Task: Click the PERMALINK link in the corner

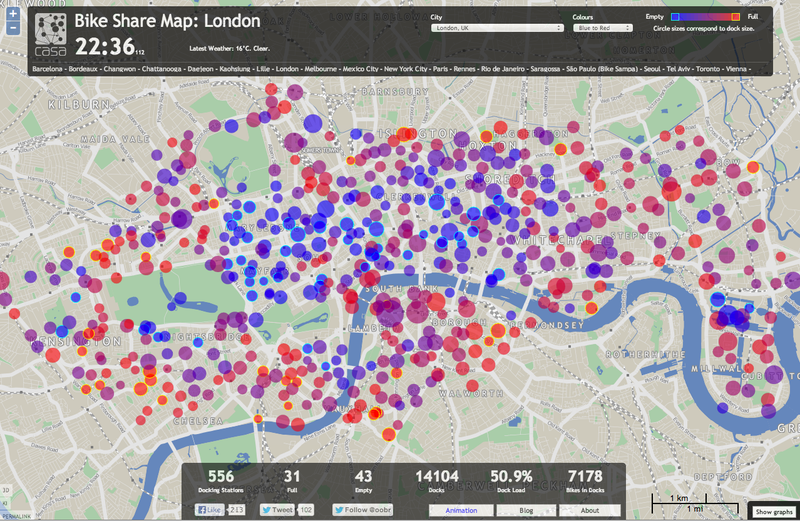Action: pos(15,516)
